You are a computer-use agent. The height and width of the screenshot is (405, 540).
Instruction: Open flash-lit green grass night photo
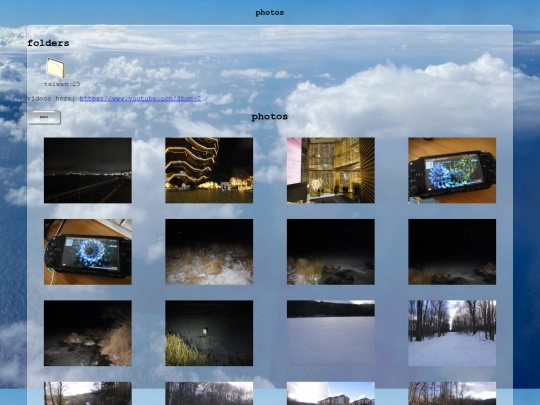[x=209, y=333]
